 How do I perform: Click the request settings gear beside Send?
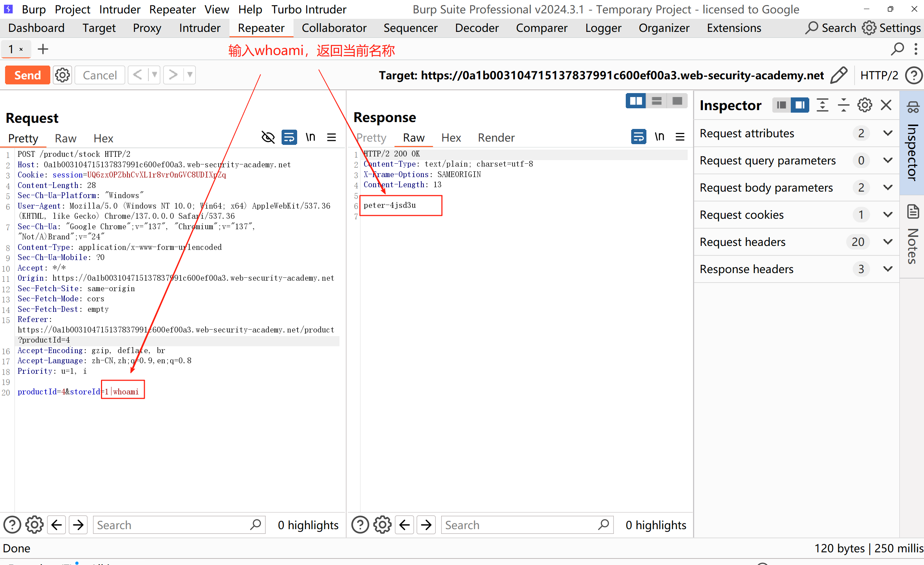pos(62,75)
